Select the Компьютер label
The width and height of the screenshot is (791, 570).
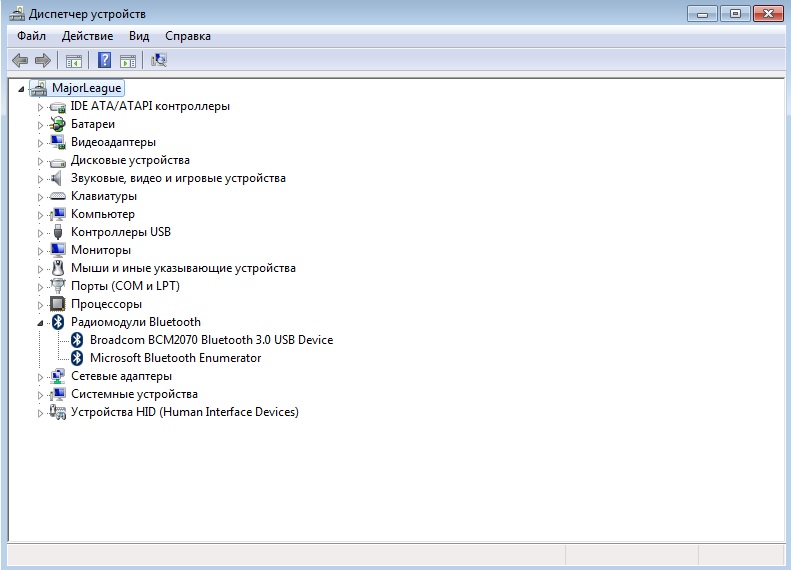point(103,214)
